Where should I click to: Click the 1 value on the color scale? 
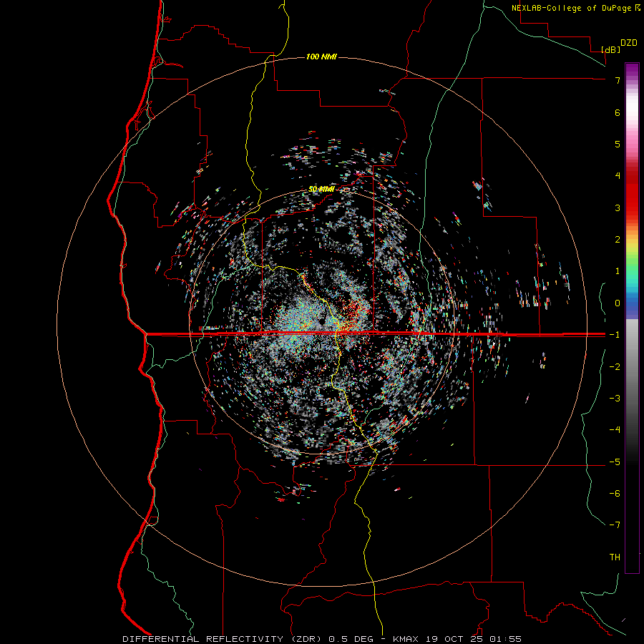coord(618,271)
